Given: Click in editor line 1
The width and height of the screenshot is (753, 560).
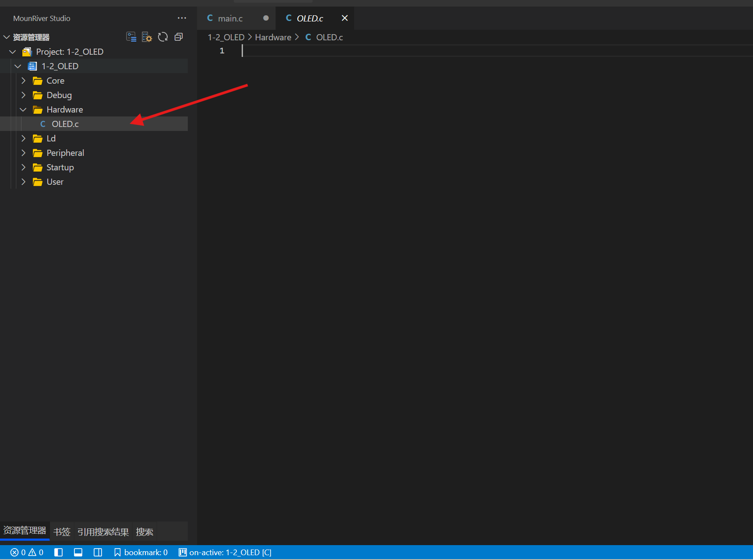Looking at the screenshot, I should pyautogui.click(x=497, y=51).
